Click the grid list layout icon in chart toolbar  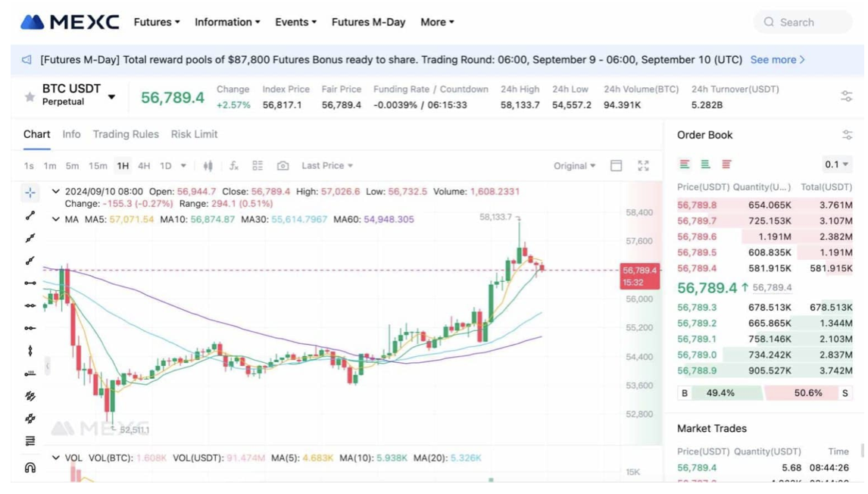[258, 166]
